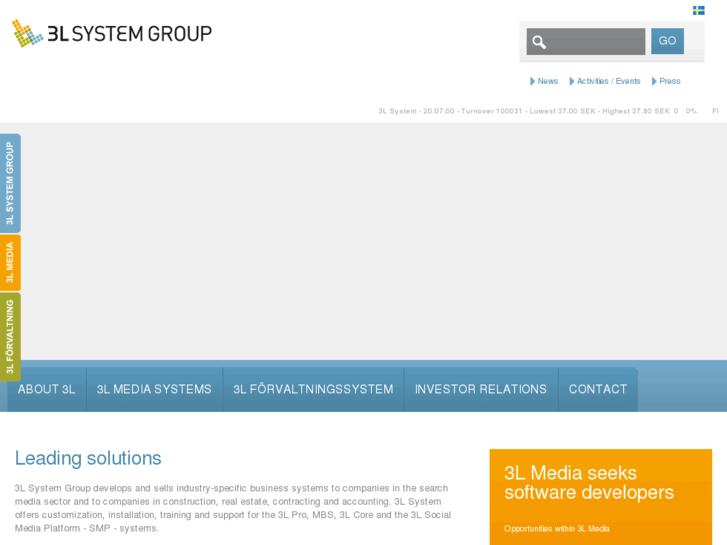Open the Contact menu item
Viewport: 727px width, 545px height.
(x=598, y=389)
